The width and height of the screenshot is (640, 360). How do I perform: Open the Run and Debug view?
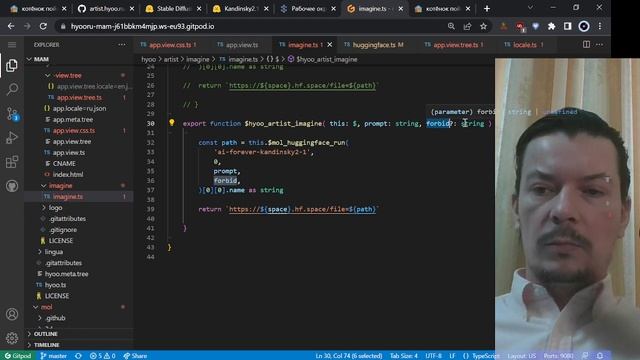point(12,138)
